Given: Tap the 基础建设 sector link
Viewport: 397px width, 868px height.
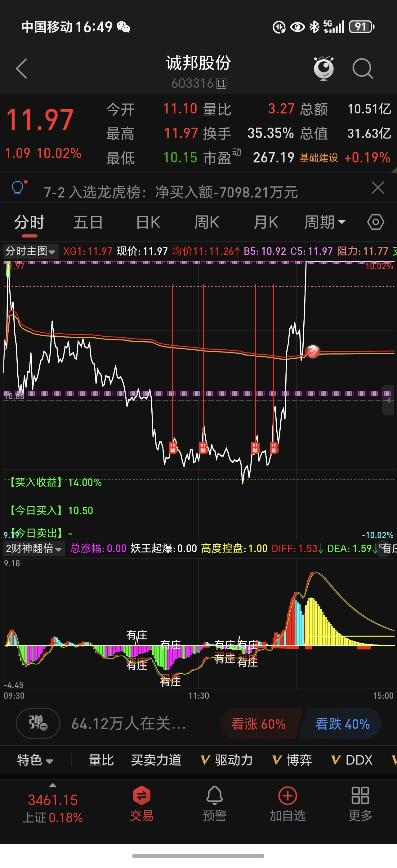Looking at the screenshot, I should (319, 158).
